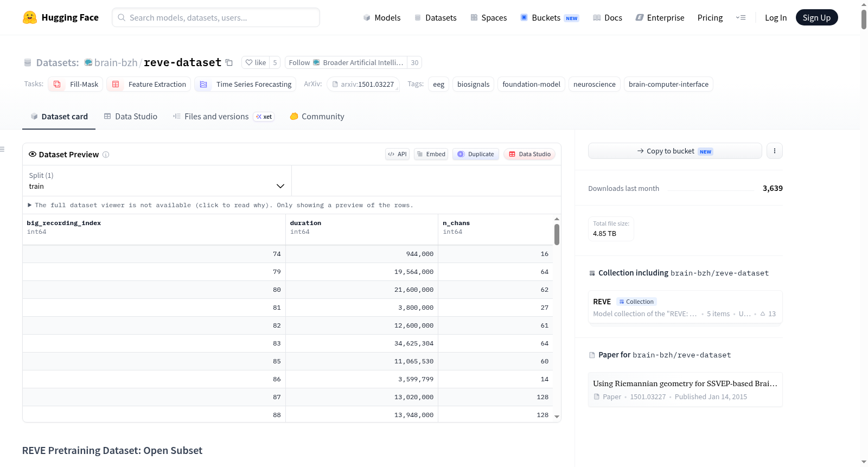
Task: Open the REVE collection card
Action: coord(685,307)
